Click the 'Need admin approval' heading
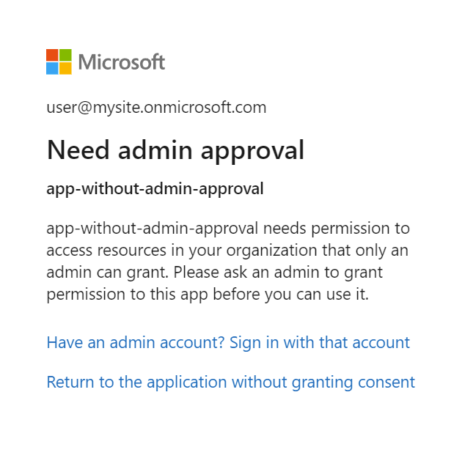The image size is (476, 458). 175,150
